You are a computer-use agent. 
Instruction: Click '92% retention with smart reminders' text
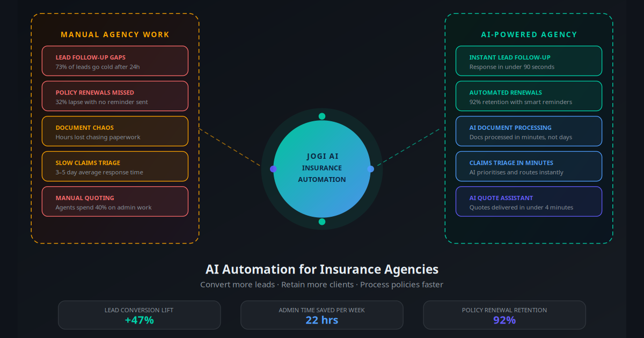[521, 102]
